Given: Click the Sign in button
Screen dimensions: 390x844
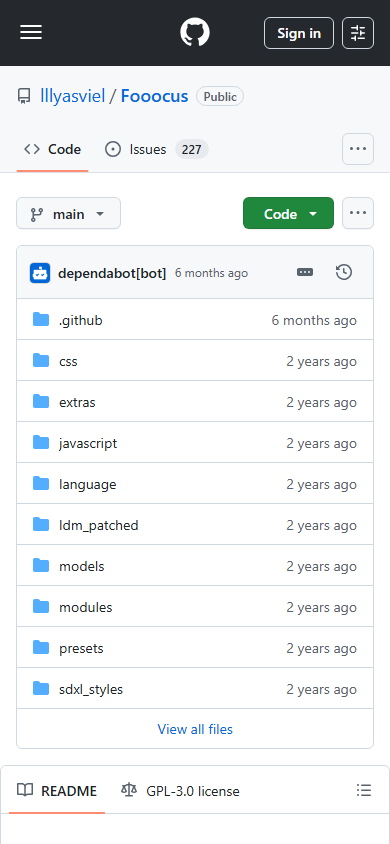Looking at the screenshot, I should [x=299, y=33].
